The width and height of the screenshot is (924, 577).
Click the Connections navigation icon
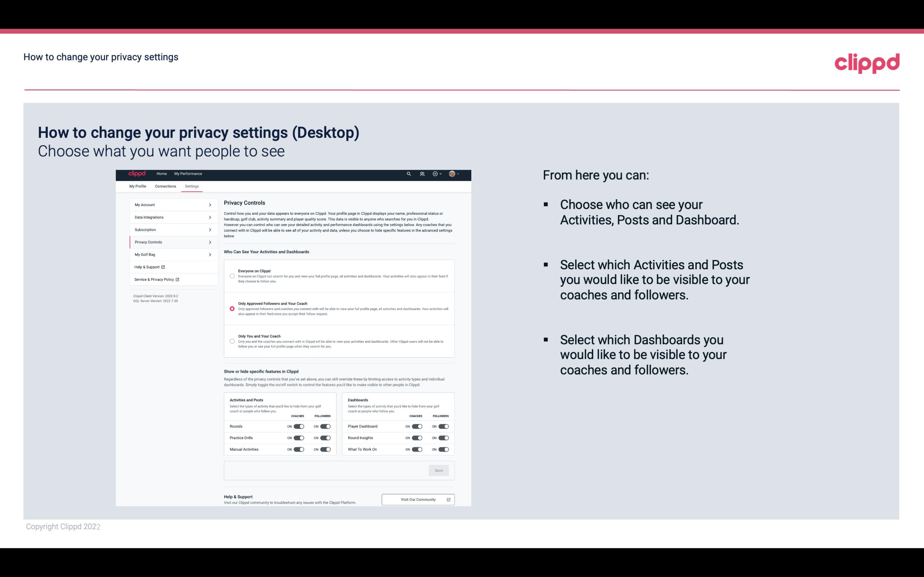click(165, 186)
